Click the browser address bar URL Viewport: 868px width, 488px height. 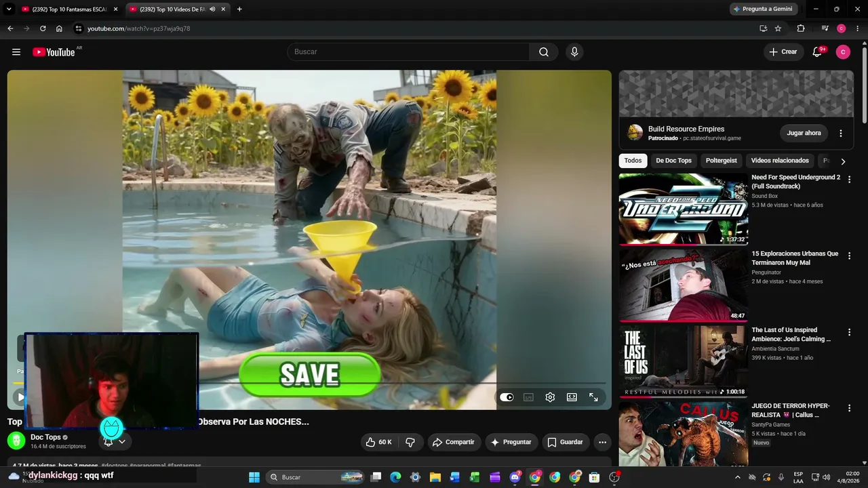(x=138, y=28)
